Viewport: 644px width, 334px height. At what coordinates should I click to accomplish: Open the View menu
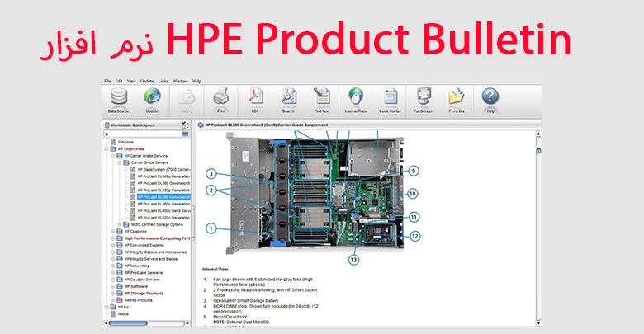(x=131, y=82)
